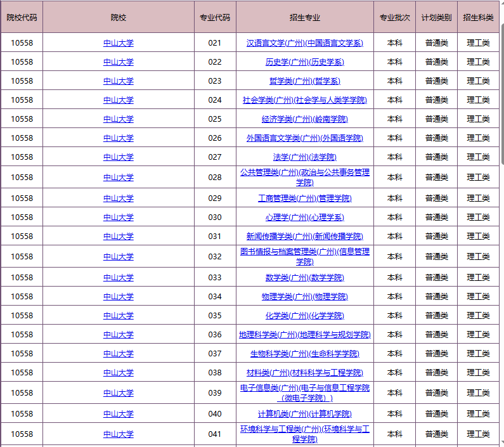Click 中山大学 link in row 041
Image resolution: width=504 pixels, height=447 pixels.
click(x=119, y=434)
